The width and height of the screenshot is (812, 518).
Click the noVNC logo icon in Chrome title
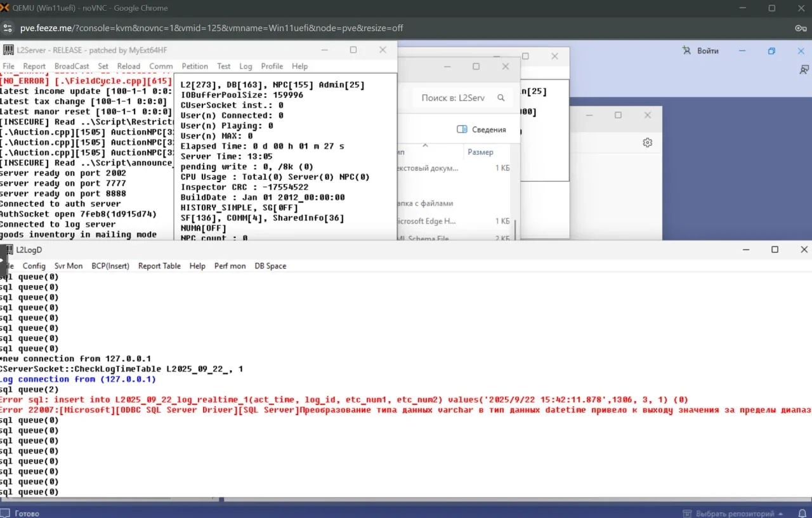(5, 8)
